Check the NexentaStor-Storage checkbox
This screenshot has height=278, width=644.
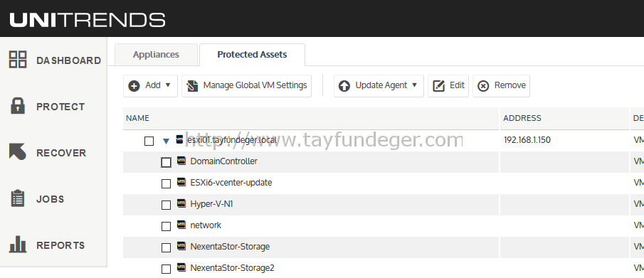pos(166,247)
